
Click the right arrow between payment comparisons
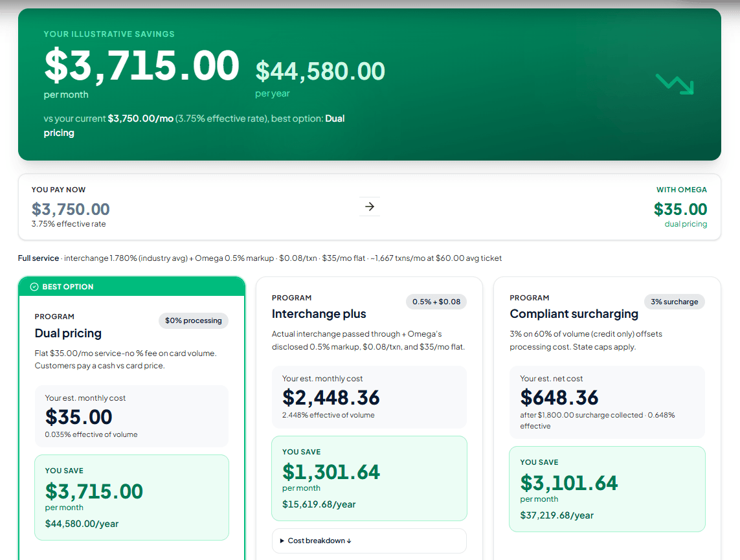(370, 206)
